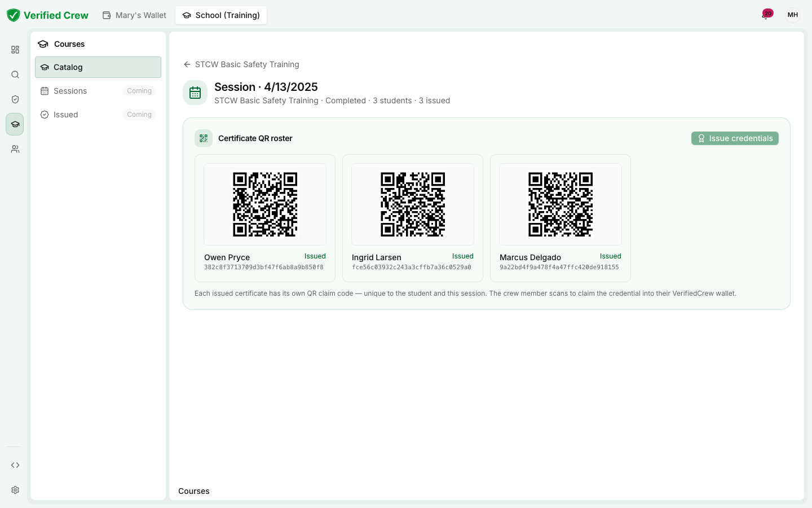Click the back arrow beside STCW Basic Safety Training
The image size is (812, 508).
pyautogui.click(x=187, y=64)
